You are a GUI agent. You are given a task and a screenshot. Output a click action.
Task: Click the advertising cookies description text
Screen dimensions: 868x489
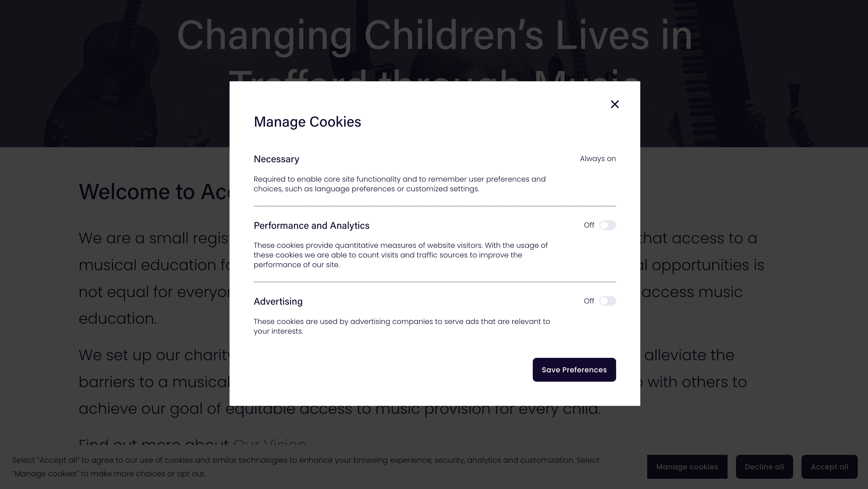[x=402, y=326]
